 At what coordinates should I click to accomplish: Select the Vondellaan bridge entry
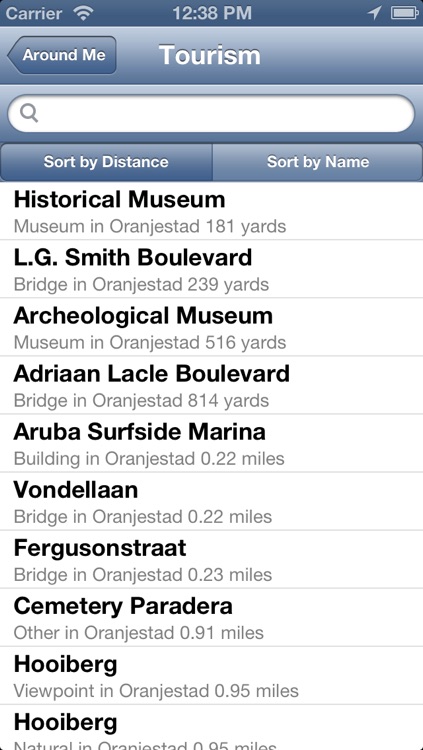tap(212, 501)
